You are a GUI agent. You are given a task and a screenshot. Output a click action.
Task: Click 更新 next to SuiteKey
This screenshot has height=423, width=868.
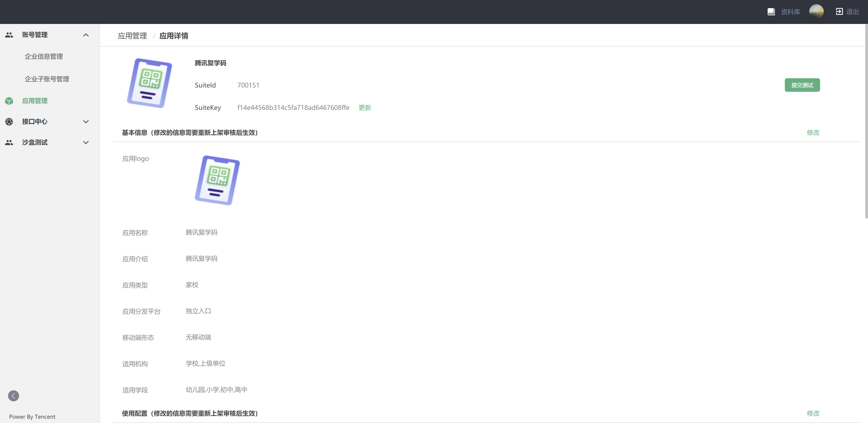click(x=365, y=108)
